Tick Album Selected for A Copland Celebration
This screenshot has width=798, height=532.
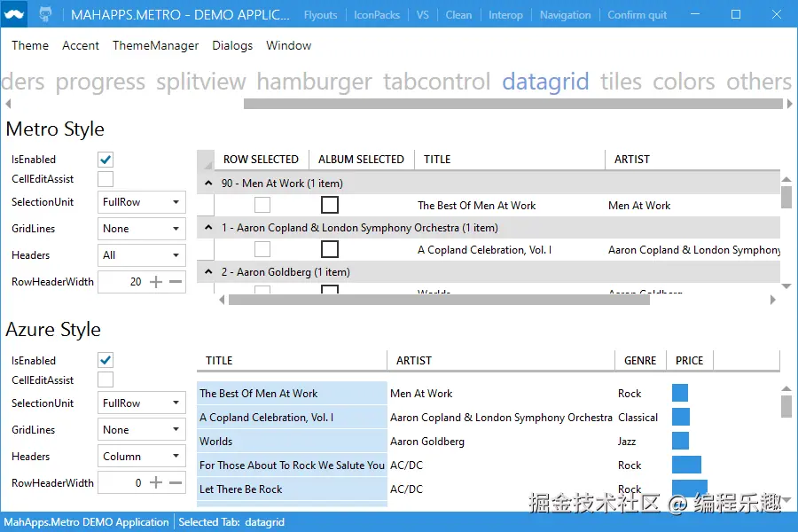[330, 249]
